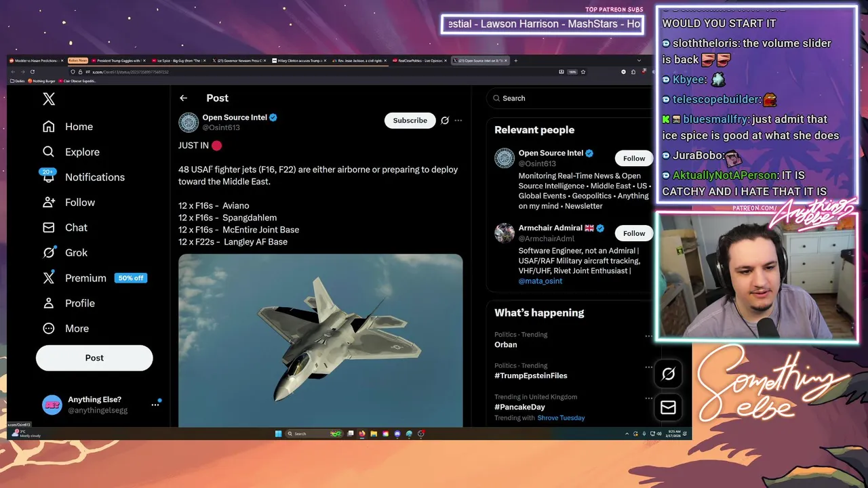The image size is (868, 488).
Task: Open the Nothing Burger bookmark
Action: tap(41, 81)
